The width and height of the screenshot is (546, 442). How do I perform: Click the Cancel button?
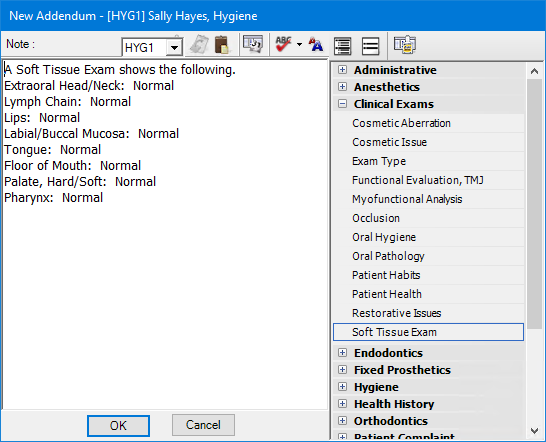click(x=203, y=425)
